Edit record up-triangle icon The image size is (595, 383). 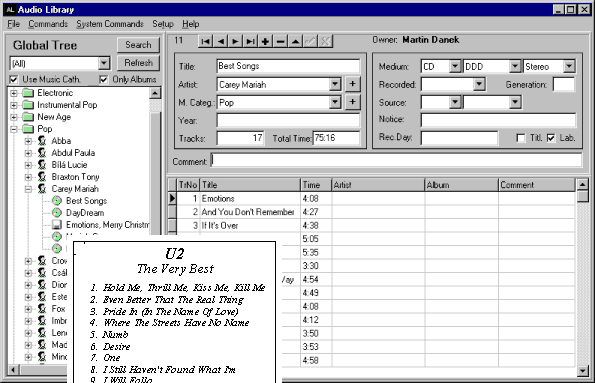[x=295, y=41]
